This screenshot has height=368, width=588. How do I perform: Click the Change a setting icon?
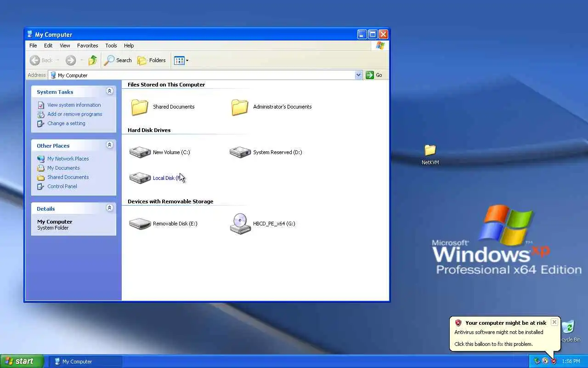(41, 123)
